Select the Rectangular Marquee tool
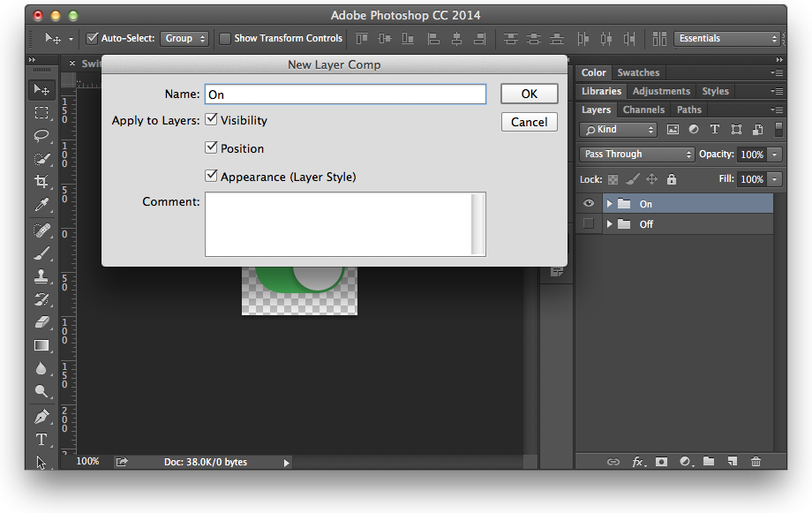 (41, 113)
